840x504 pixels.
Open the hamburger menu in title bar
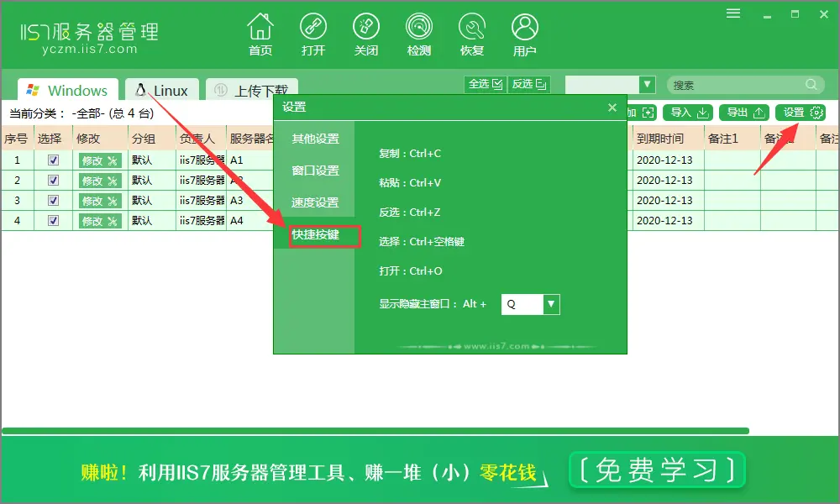[x=733, y=13]
